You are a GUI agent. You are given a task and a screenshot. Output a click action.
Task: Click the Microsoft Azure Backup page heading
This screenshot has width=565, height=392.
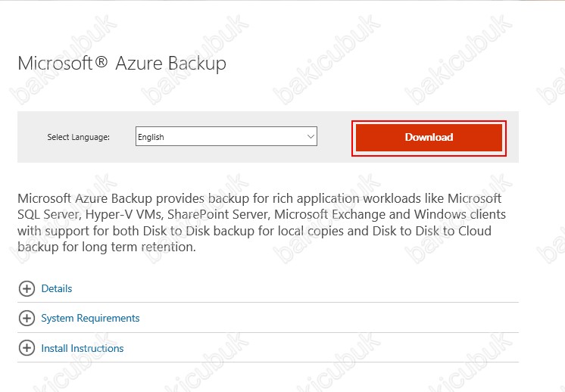coord(122,64)
